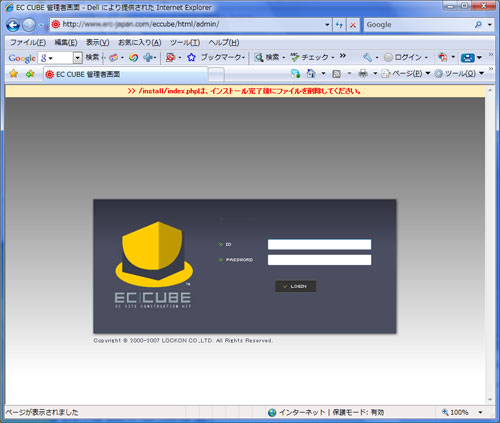Click the ログイン button on Google toolbar
The width and height of the screenshot is (500, 423).
pos(406,57)
